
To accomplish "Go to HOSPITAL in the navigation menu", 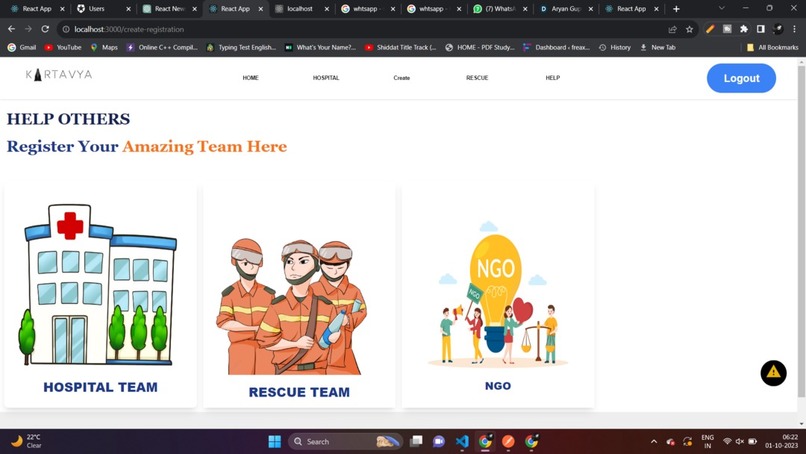I will point(326,78).
